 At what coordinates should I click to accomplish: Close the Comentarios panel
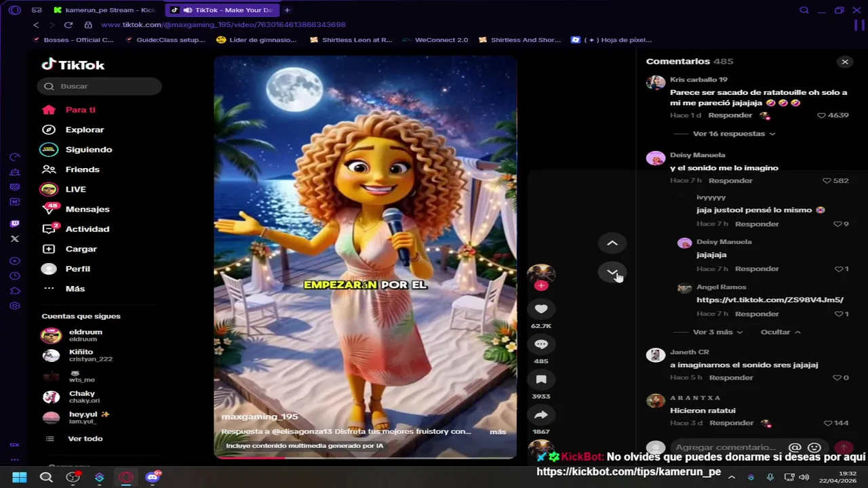pos(844,62)
